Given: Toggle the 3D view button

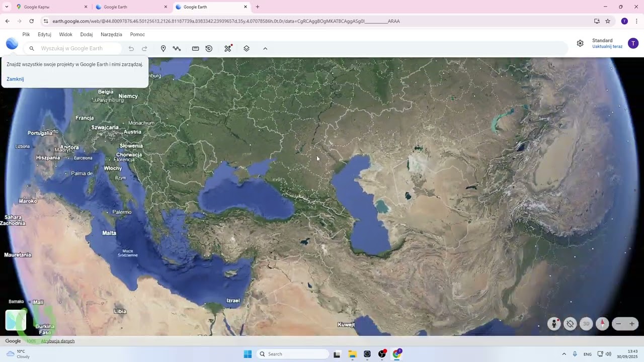Looking at the screenshot, I should pos(586,324).
